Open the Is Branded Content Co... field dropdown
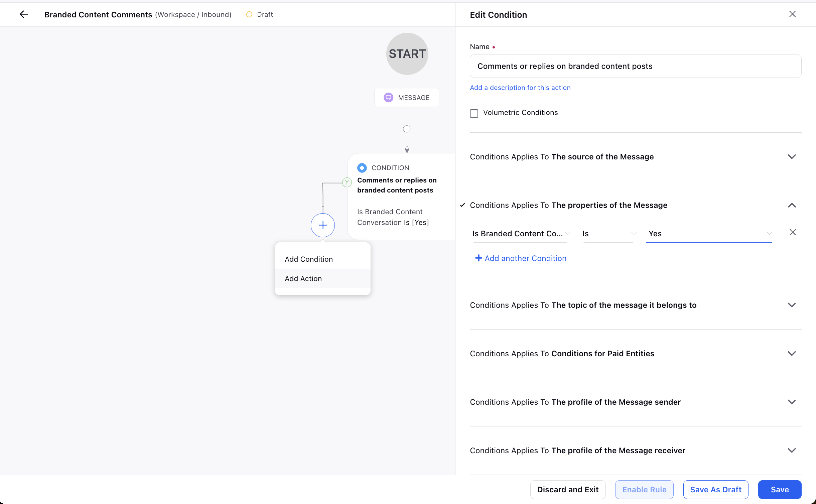This screenshot has width=816, height=504. (521, 234)
